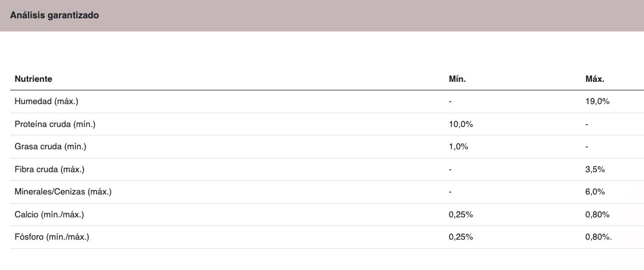
Task: Click the phosphorus 0,25% minimum value
Action: click(461, 237)
